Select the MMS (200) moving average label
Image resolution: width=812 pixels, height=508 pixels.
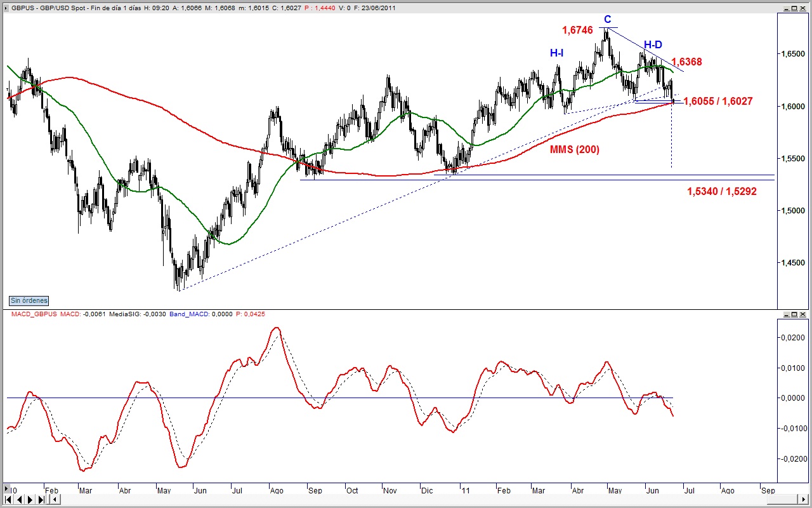575,150
